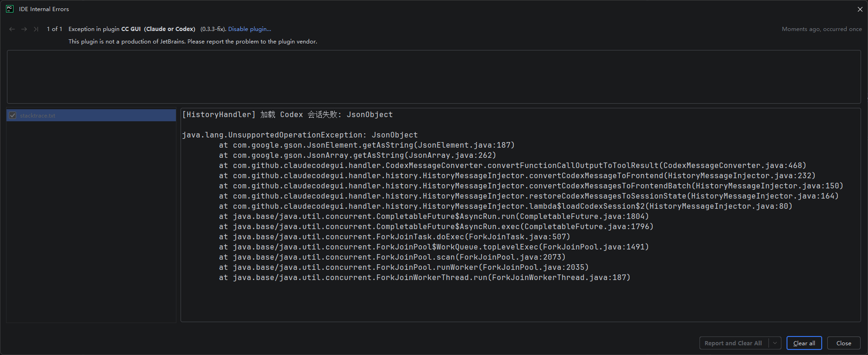The image size is (868, 355).
Task: Toggle the stacktrace.txt attachment checkbox
Action: click(x=12, y=115)
